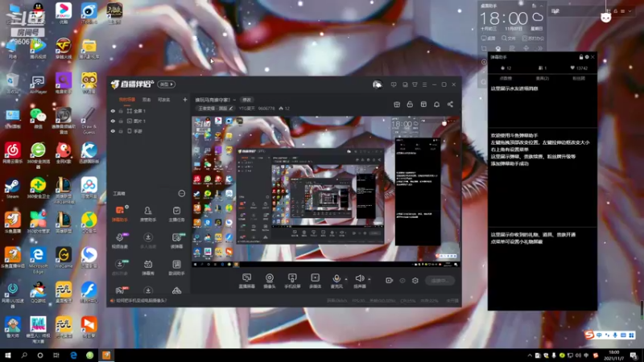644x362 pixels.
Task: Open the 读弹幕 tool
Action: (176, 241)
